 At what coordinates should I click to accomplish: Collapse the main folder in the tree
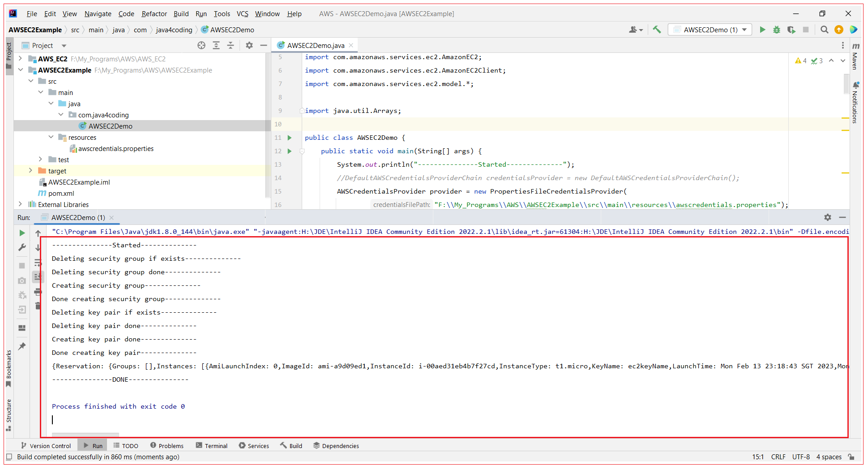click(x=41, y=92)
